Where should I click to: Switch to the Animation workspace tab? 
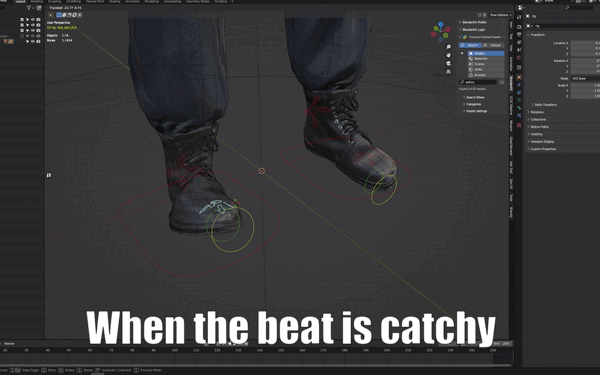click(132, 2)
